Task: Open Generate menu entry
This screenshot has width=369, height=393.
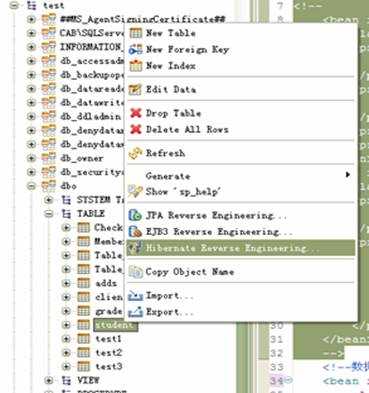Action: tap(240, 175)
